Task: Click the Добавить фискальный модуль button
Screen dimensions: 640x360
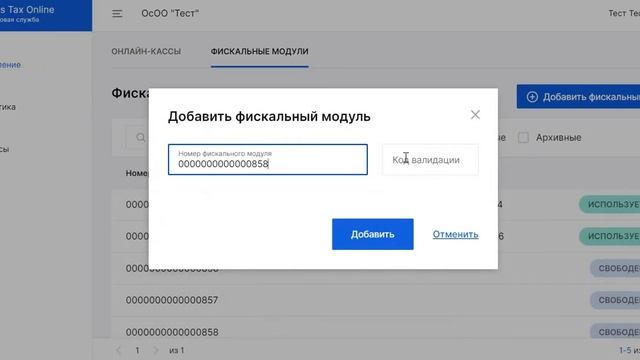Action: [578, 97]
